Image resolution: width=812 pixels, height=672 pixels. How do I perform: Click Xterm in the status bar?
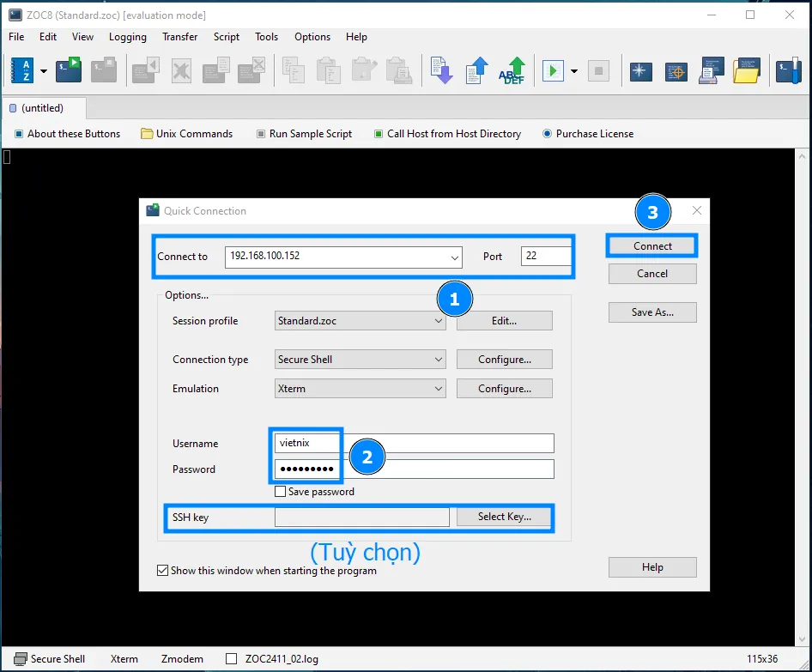(124, 659)
